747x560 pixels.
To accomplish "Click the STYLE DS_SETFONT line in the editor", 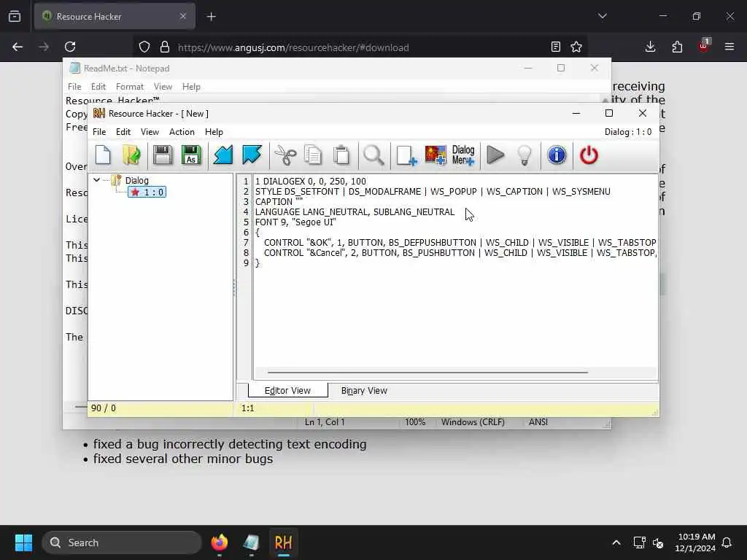I will [x=433, y=192].
